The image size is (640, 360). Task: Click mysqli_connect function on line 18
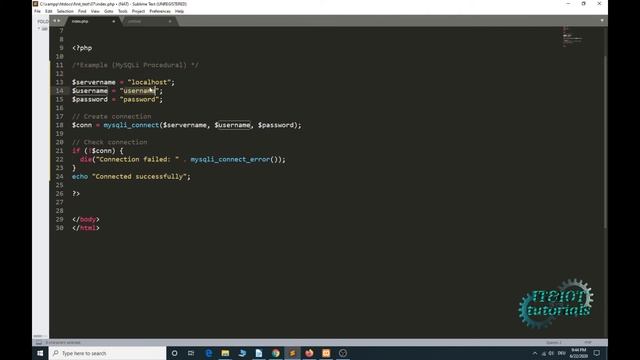click(131, 125)
